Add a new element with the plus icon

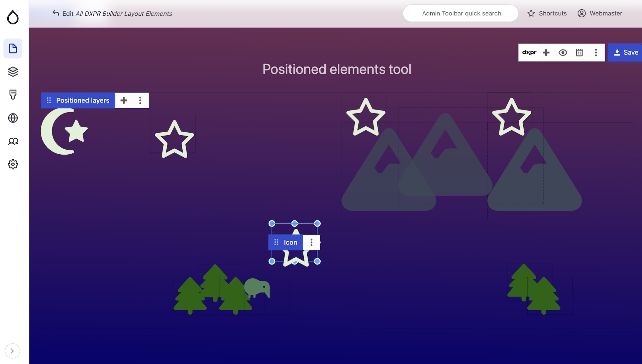[x=546, y=52]
